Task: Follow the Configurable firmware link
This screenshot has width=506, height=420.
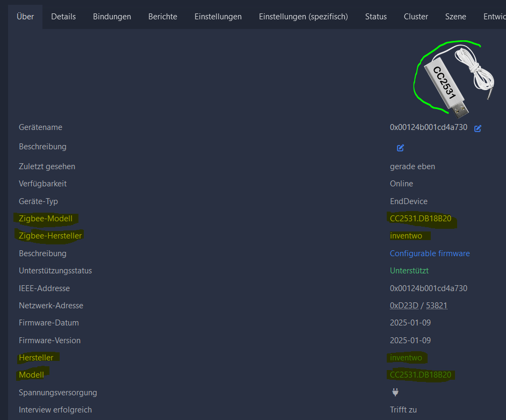Action: point(430,253)
